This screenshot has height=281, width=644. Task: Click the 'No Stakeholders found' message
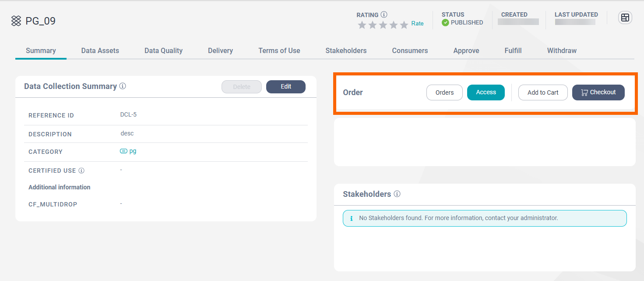[458, 218]
